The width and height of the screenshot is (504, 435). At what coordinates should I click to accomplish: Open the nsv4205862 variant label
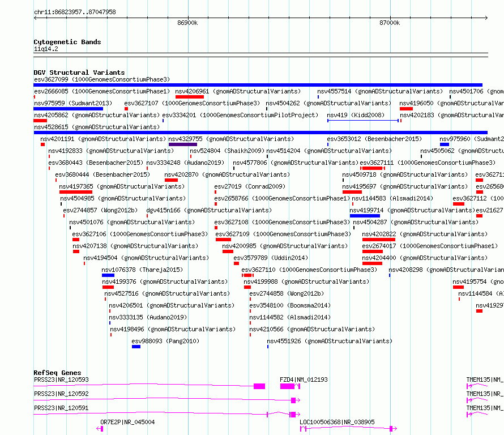pos(97,115)
